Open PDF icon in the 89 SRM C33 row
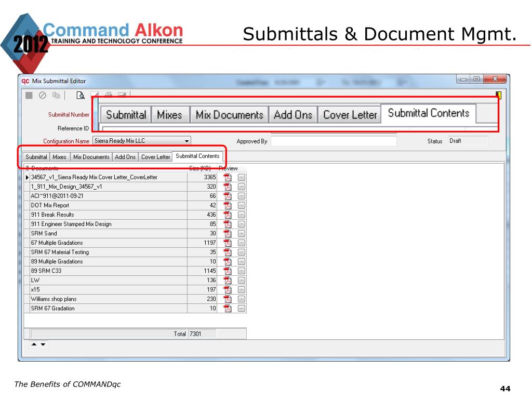 pos(228,271)
